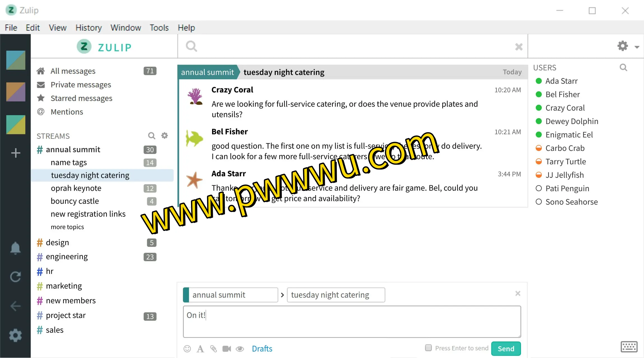Expand more topics under annual summit
Viewport: 644px width, 358px height.
(x=67, y=227)
